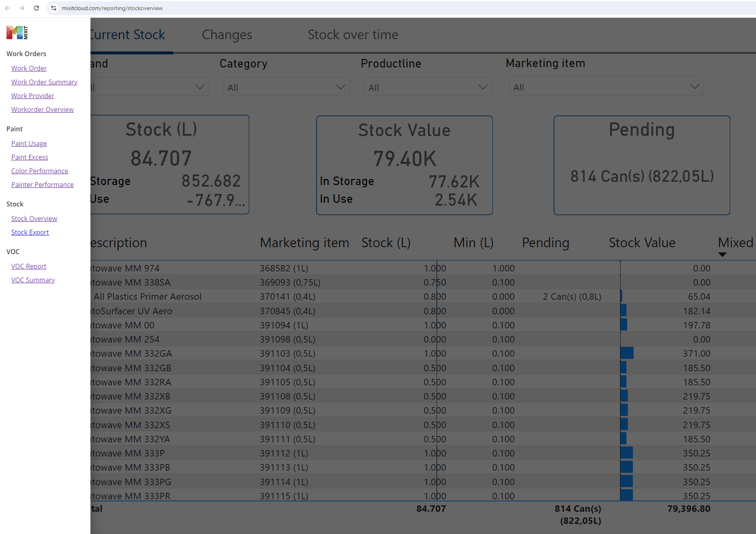Switch to the Changes tab
This screenshot has height=534, width=756.
pos(227,35)
